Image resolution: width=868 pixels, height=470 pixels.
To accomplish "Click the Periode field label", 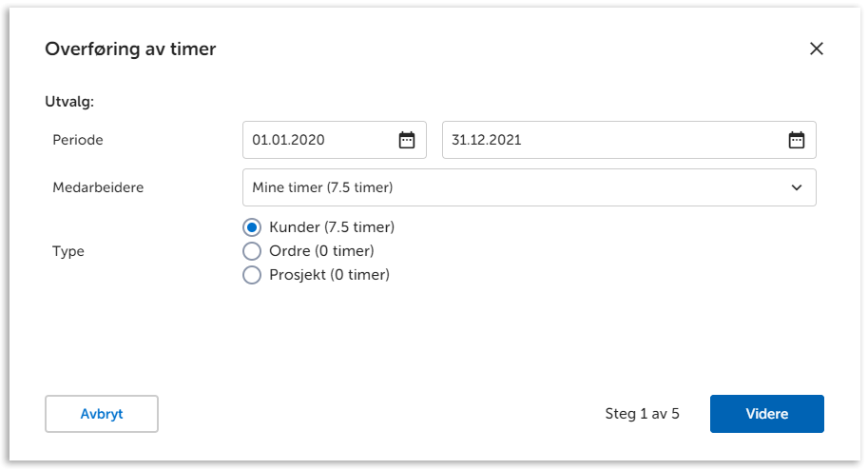I will coord(78,140).
